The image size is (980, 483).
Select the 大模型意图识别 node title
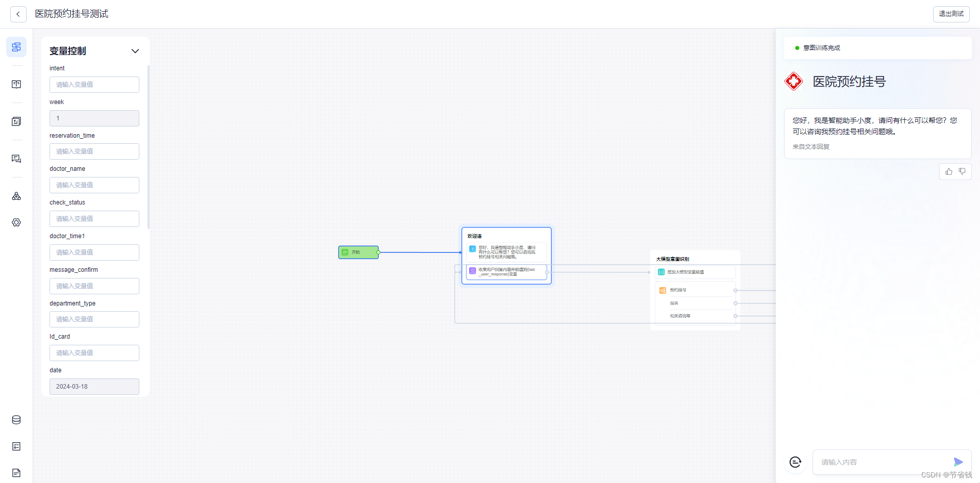point(673,259)
